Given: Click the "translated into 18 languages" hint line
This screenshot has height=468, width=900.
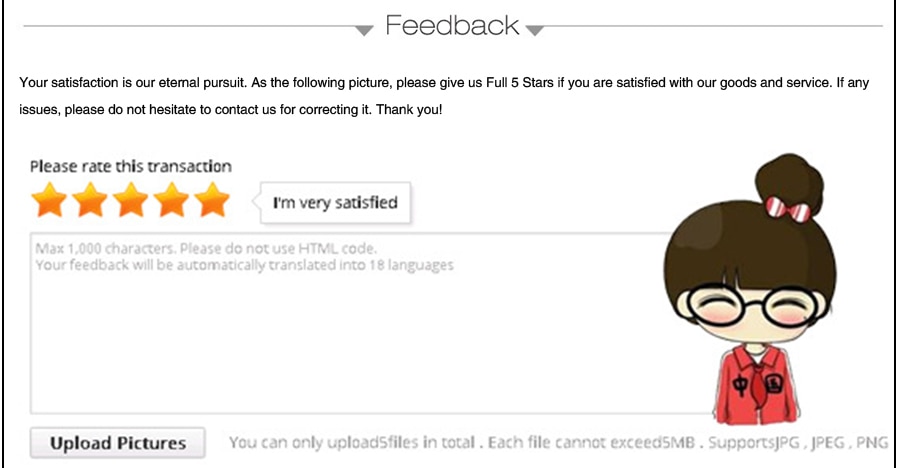Looking at the screenshot, I should (x=245, y=265).
